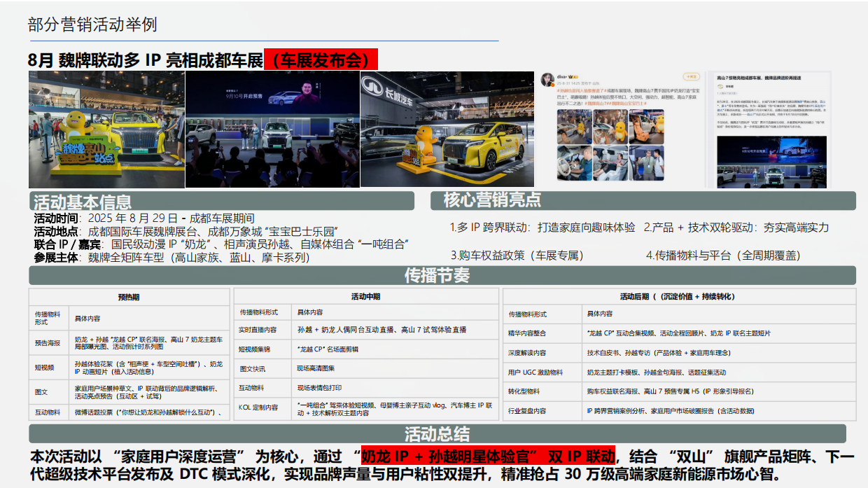Click the 活动中期 table header
Viewport: 868px width, 488px height.
click(x=365, y=297)
